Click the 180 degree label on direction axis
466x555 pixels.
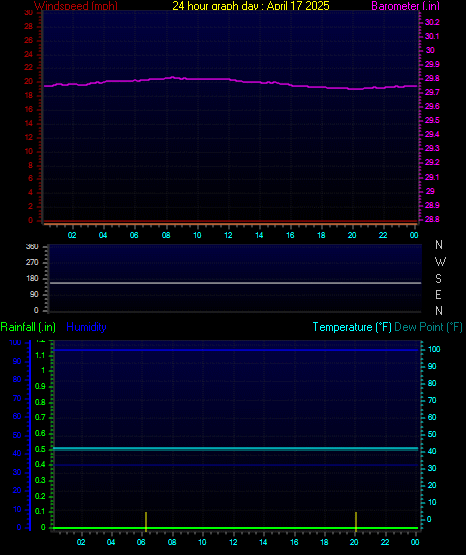coord(32,279)
